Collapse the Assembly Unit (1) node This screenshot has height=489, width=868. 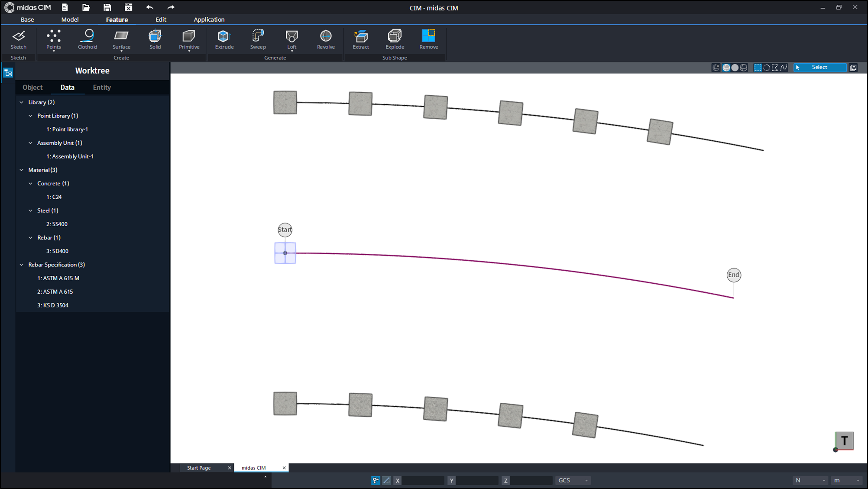[30, 142]
